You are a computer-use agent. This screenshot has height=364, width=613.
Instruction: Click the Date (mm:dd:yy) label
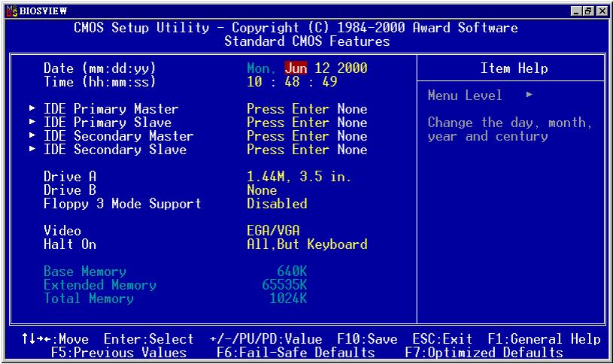coord(100,68)
